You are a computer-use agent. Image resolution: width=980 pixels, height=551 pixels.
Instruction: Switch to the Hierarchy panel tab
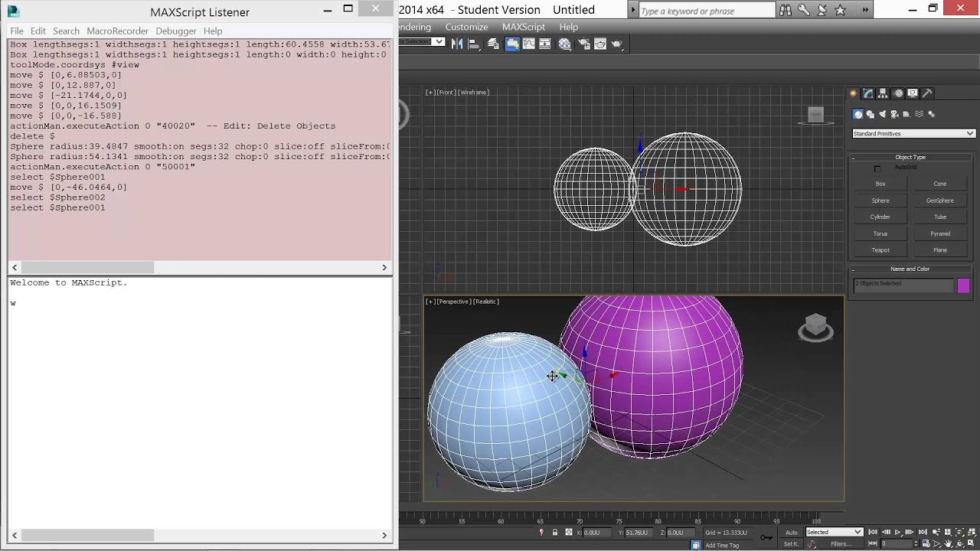[883, 93]
